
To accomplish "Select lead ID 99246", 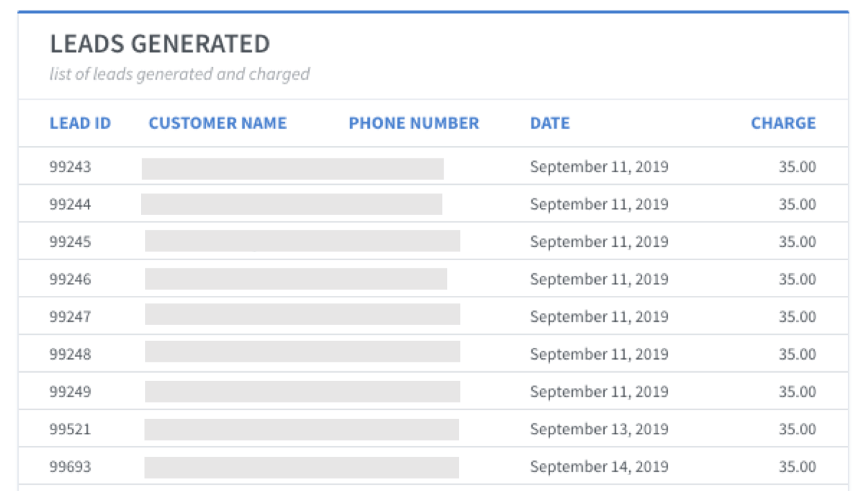I will pyautogui.click(x=70, y=279).
